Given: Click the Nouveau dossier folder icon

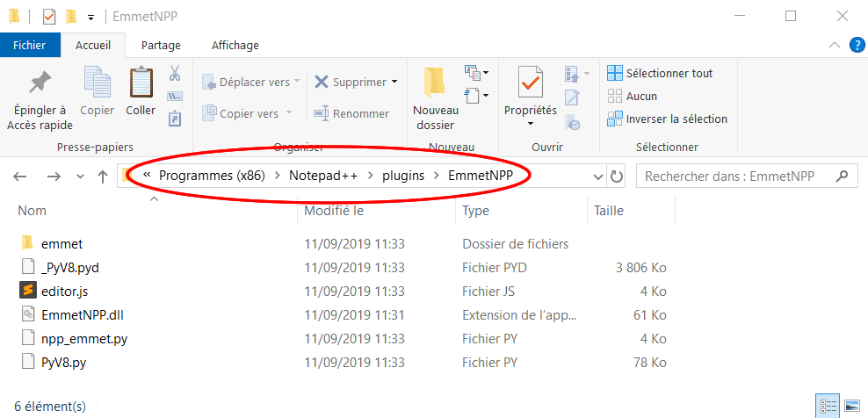Looking at the screenshot, I should (x=435, y=83).
